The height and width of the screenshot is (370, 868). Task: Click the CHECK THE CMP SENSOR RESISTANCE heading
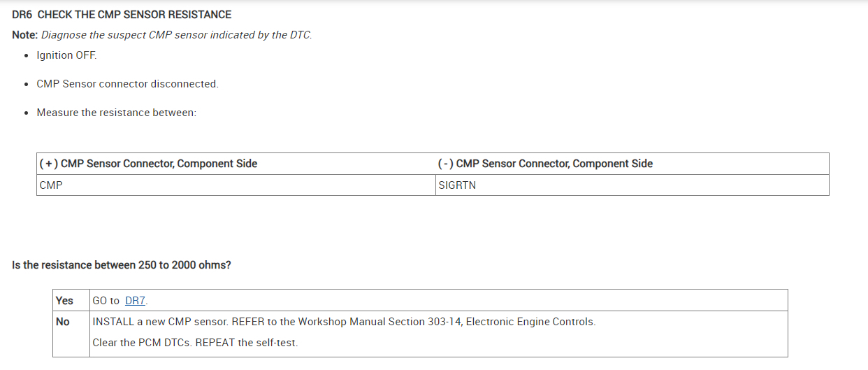point(134,14)
